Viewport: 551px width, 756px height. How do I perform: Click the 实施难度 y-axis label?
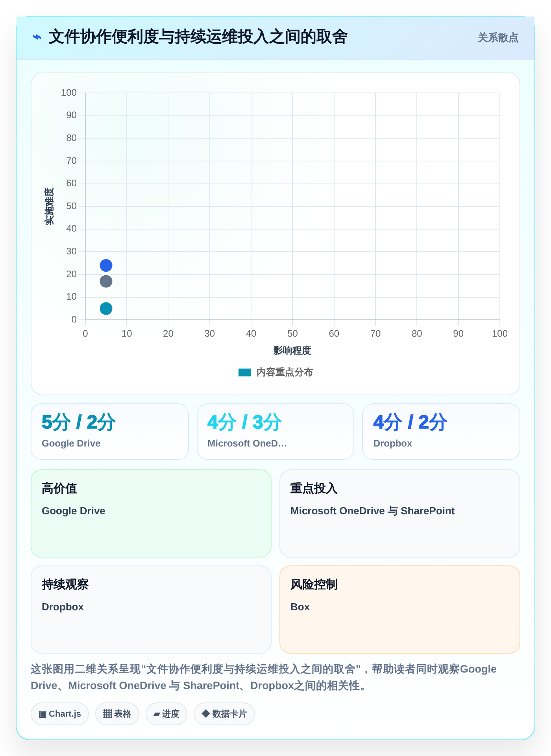49,206
